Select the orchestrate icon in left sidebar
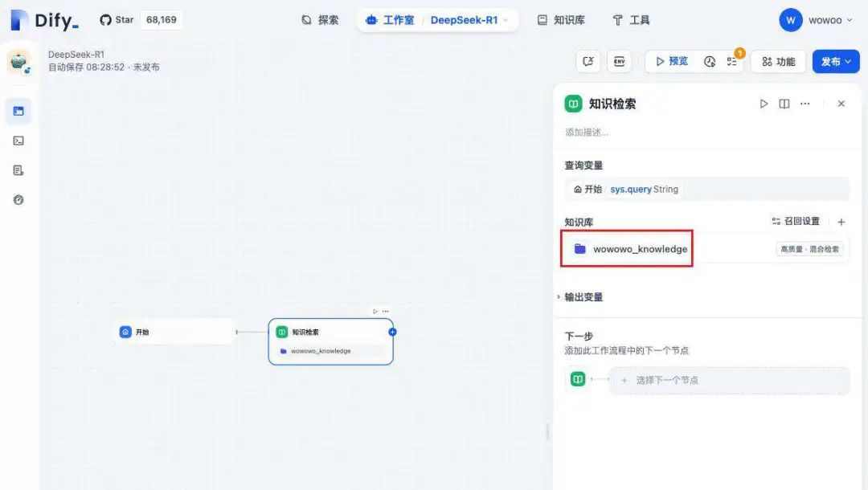This screenshot has height=490, width=868. pos(18,111)
